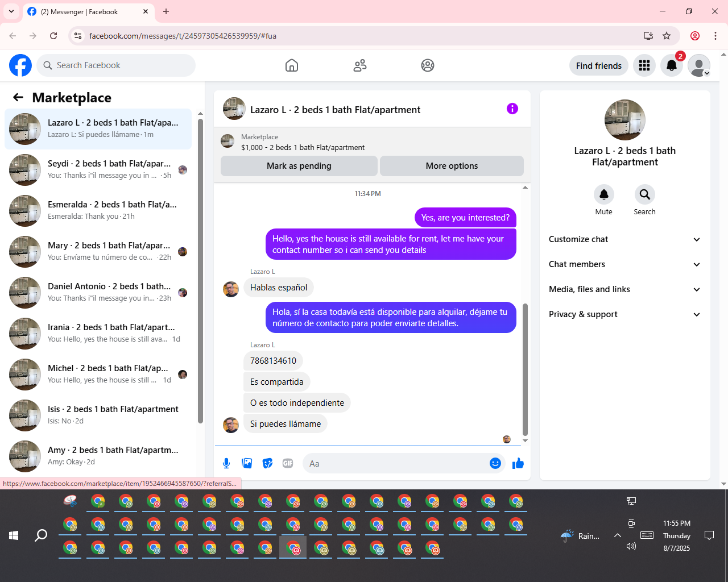Open the conversation information icon

click(512, 109)
